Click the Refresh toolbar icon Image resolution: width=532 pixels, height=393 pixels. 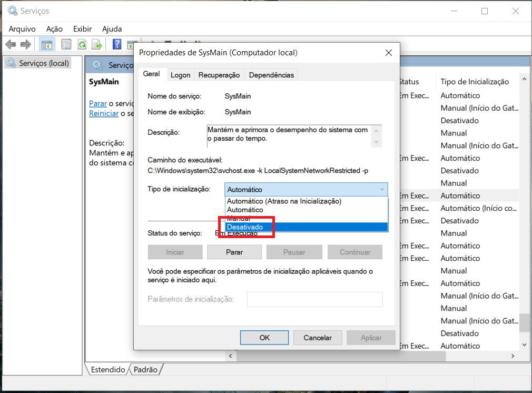pos(82,44)
